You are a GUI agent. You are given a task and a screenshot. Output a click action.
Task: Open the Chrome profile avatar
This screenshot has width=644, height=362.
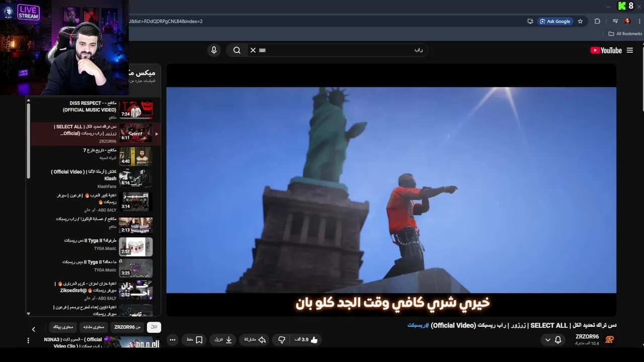pos(627,21)
